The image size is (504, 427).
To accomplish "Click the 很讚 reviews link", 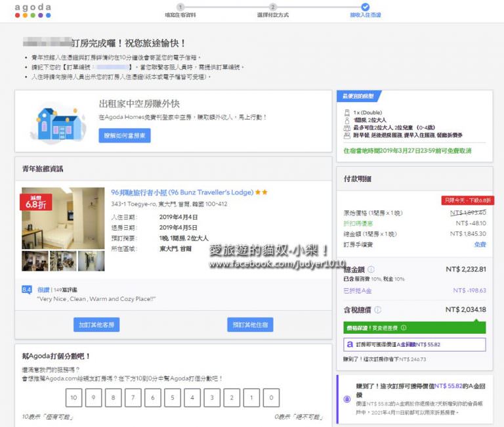I will 43,288.
